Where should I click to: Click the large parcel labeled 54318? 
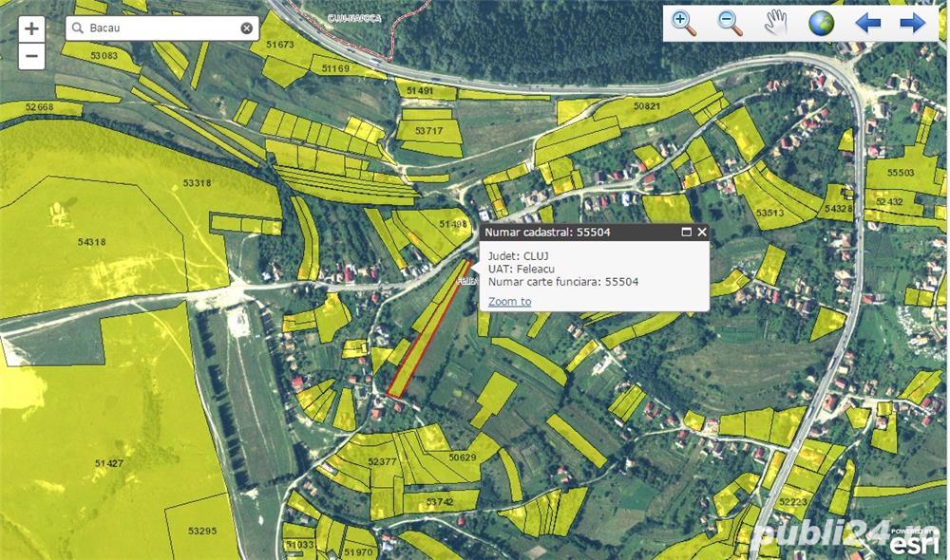[90, 242]
